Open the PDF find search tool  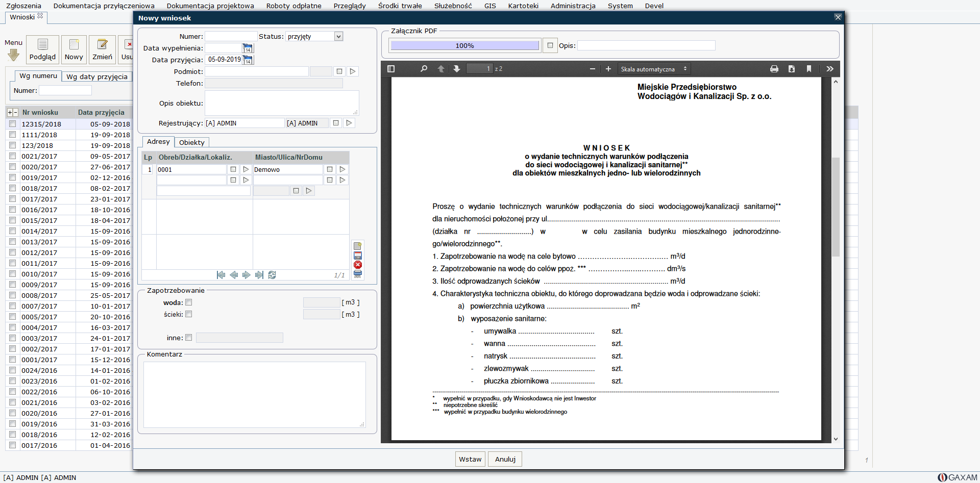(x=424, y=69)
